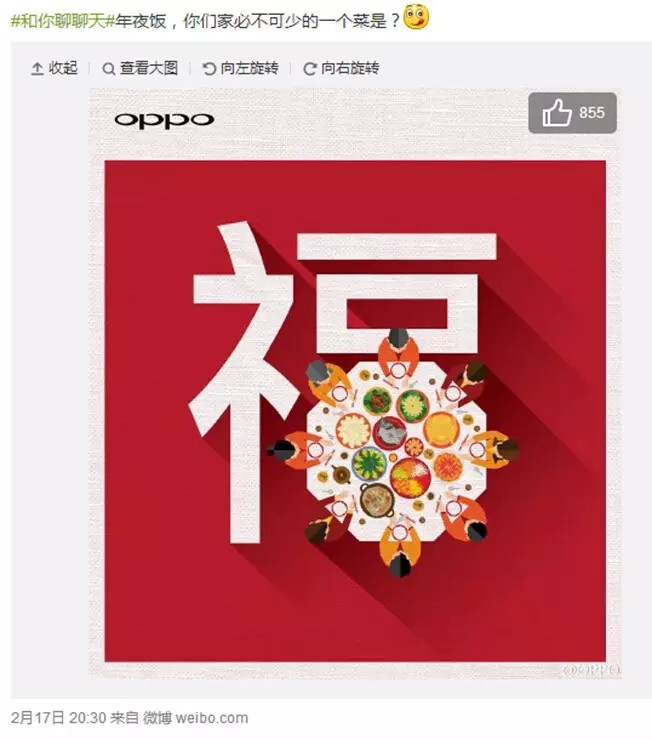Rotate image right using 向右旋转 text
The height and width of the screenshot is (739, 652).
pyautogui.click(x=350, y=68)
